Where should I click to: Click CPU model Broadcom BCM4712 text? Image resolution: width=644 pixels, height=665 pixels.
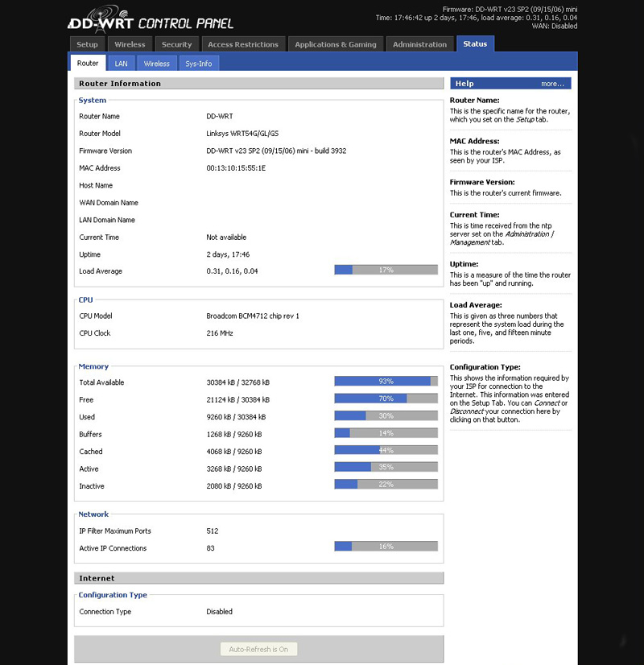[252, 316]
